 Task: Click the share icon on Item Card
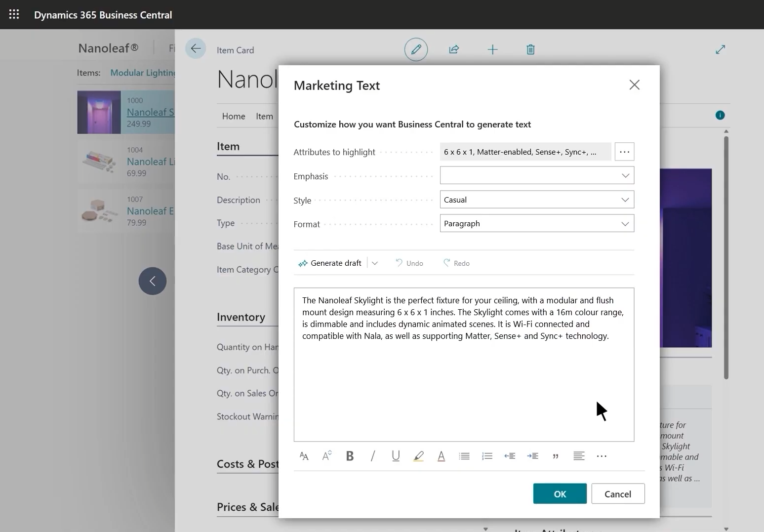tap(454, 49)
